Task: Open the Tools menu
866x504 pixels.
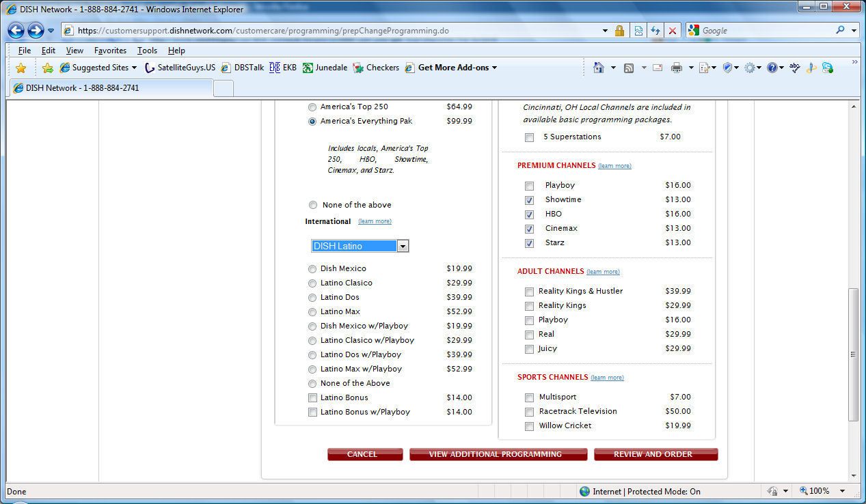Action: [147, 51]
